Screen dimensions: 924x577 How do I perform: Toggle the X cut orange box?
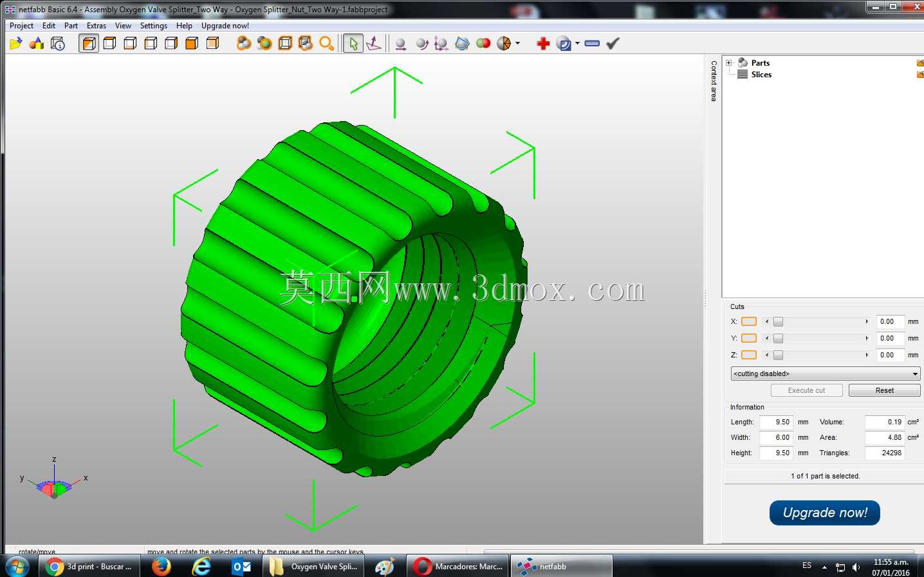point(749,321)
